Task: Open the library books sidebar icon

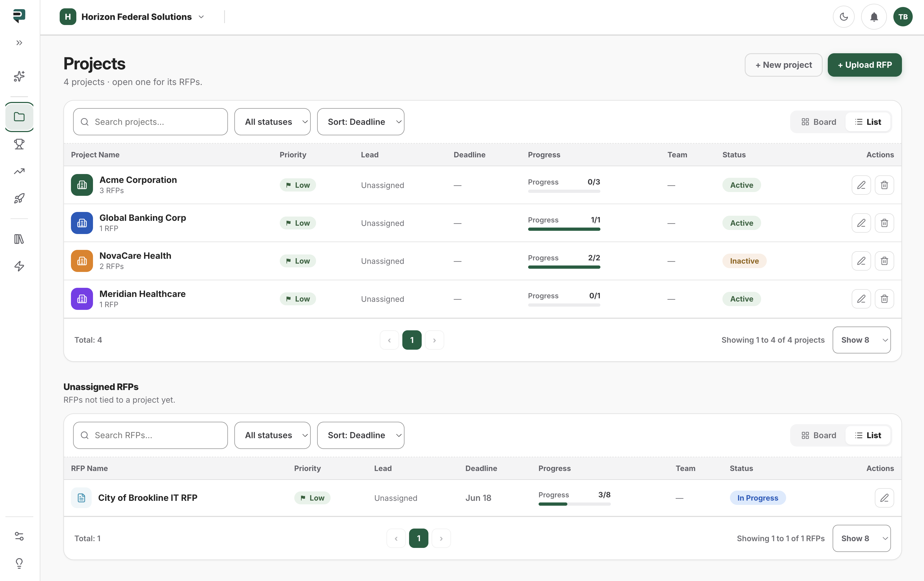Action: (19, 239)
